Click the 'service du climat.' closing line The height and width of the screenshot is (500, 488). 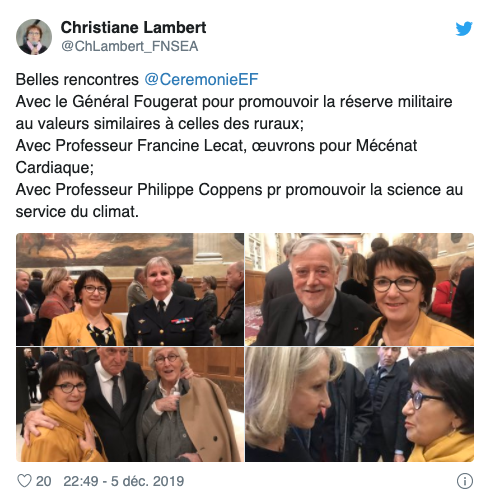point(77,211)
